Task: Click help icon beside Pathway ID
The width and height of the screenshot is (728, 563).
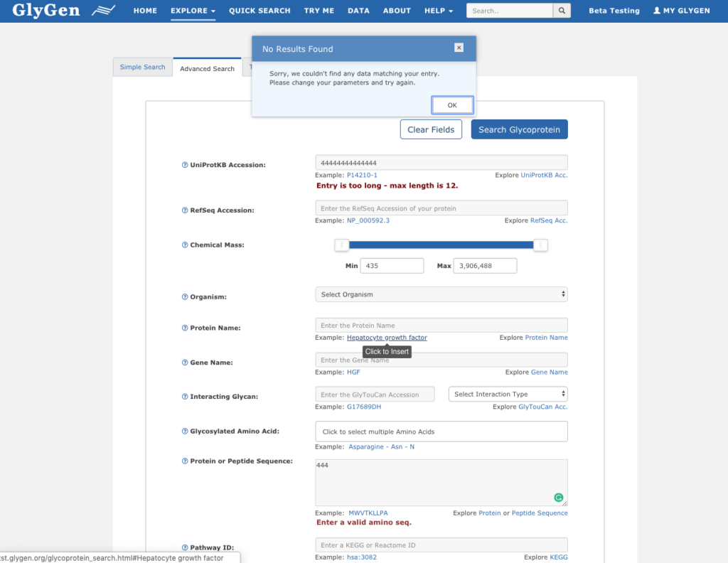Action: [185, 548]
